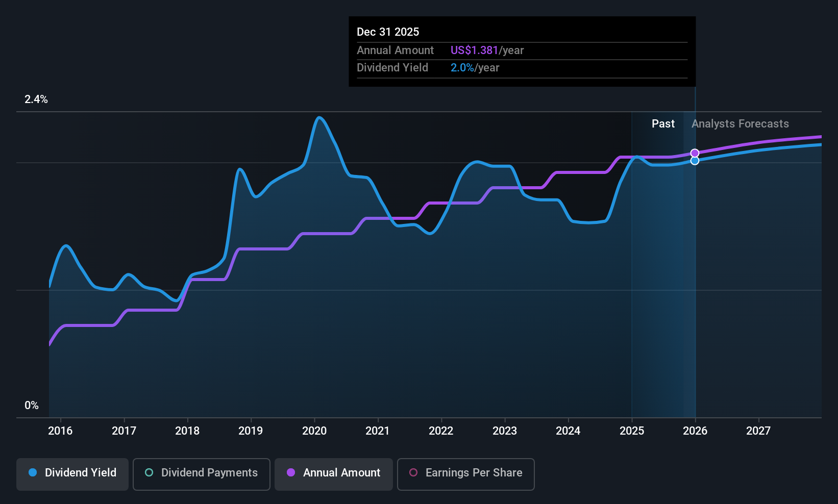Click the teal Dividend Payments circle icon

pos(149,473)
